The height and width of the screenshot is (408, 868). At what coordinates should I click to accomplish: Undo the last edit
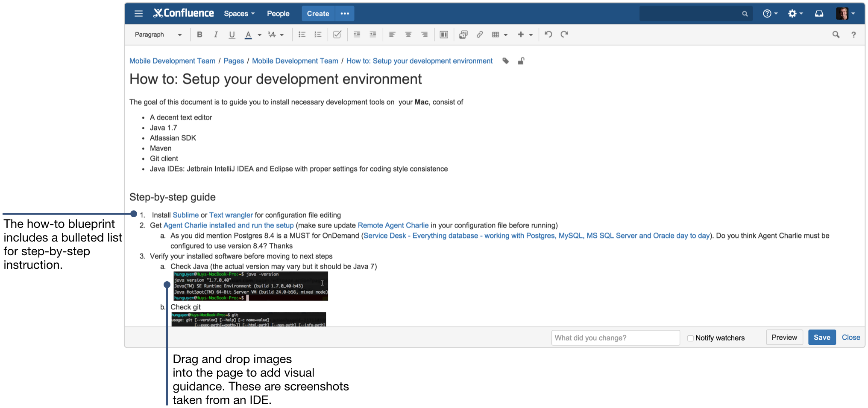coord(548,35)
